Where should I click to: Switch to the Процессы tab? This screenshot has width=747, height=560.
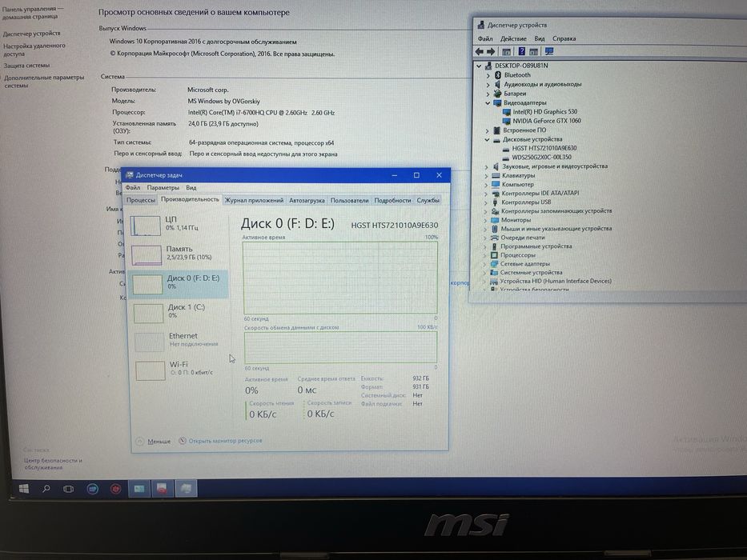click(141, 200)
